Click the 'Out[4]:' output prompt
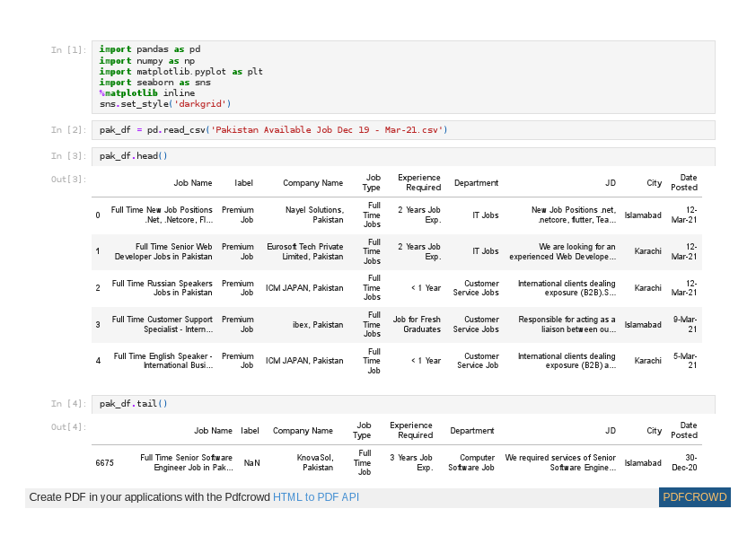 tap(69, 427)
